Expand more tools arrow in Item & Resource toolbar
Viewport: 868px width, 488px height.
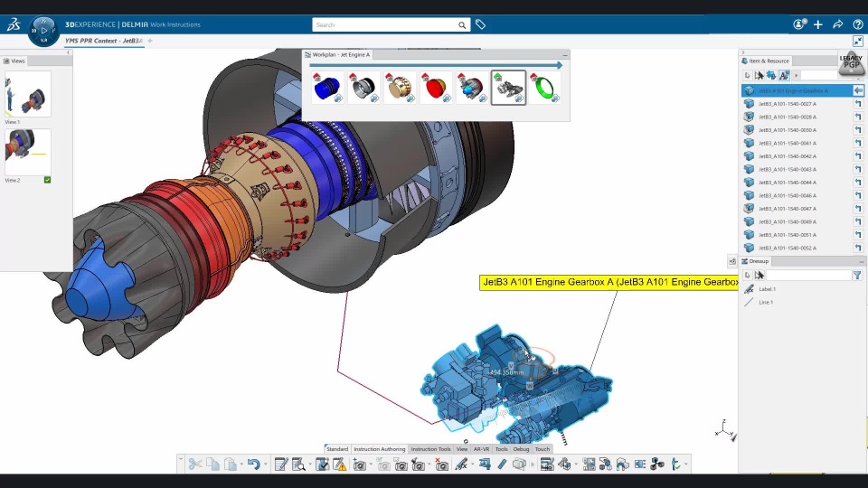tap(797, 75)
